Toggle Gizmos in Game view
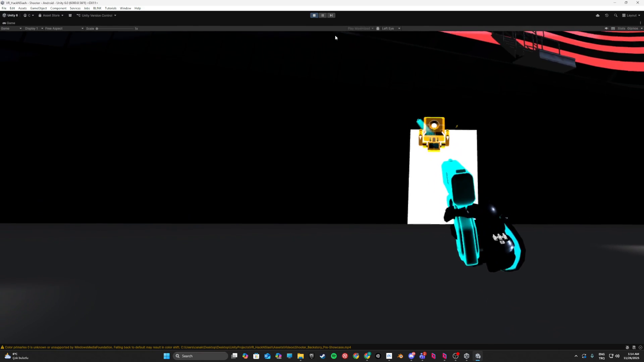644x362 pixels. tap(633, 28)
